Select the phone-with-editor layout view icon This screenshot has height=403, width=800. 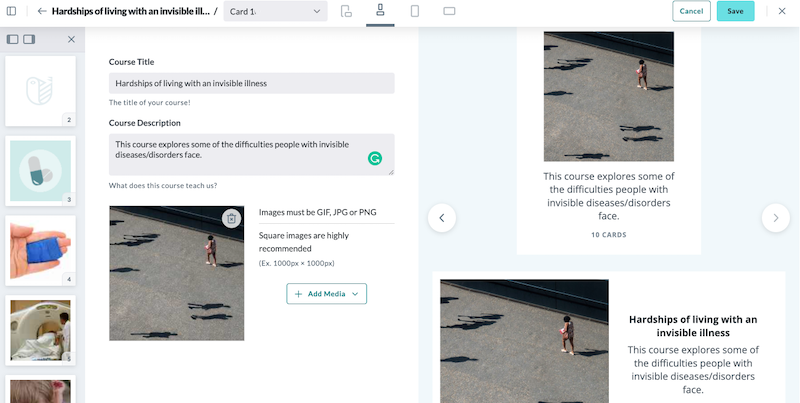[x=346, y=11]
